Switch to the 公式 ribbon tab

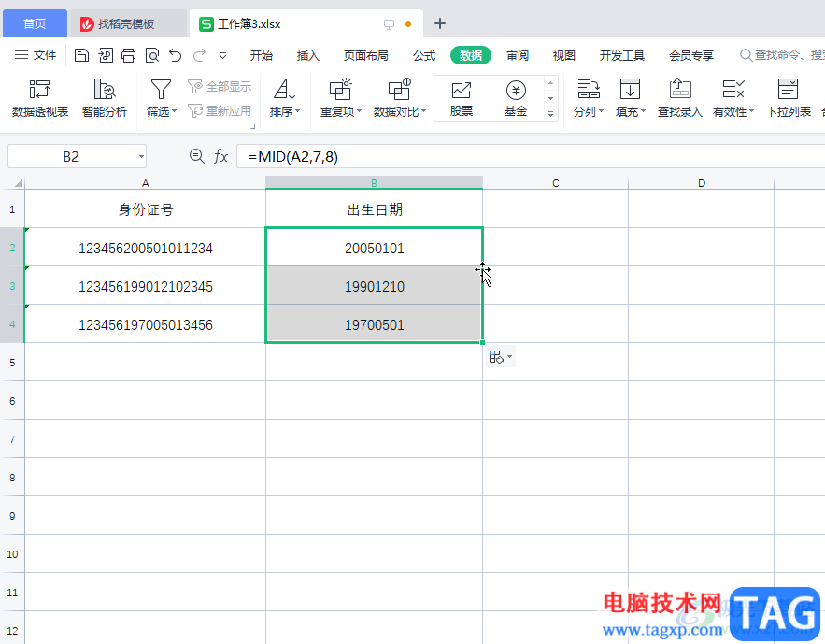pos(424,55)
